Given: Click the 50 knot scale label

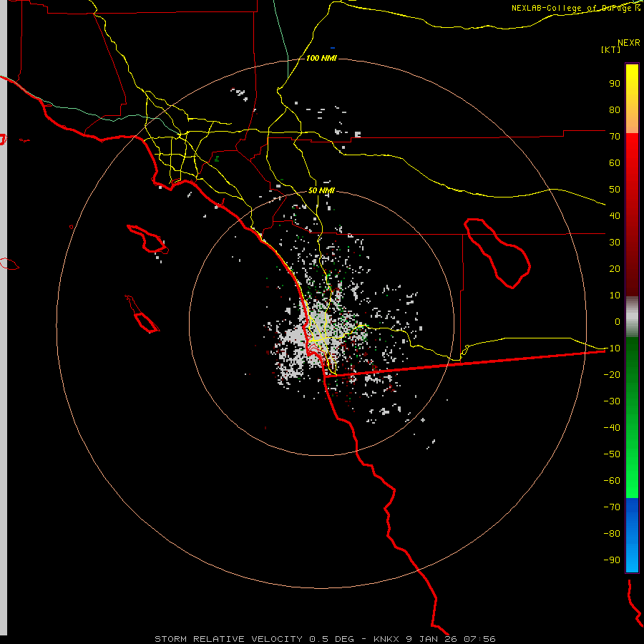Looking at the screenshot, I should (x=615, y=190).
